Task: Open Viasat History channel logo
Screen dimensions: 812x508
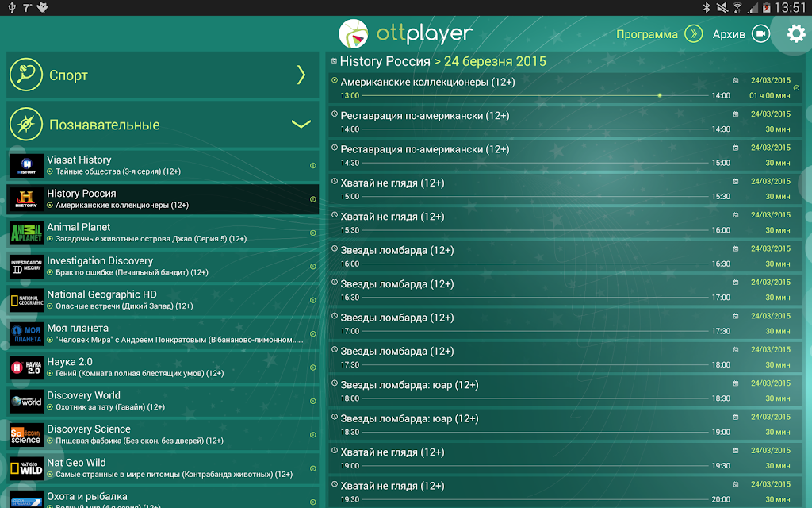Action: [x=26, y=166]
